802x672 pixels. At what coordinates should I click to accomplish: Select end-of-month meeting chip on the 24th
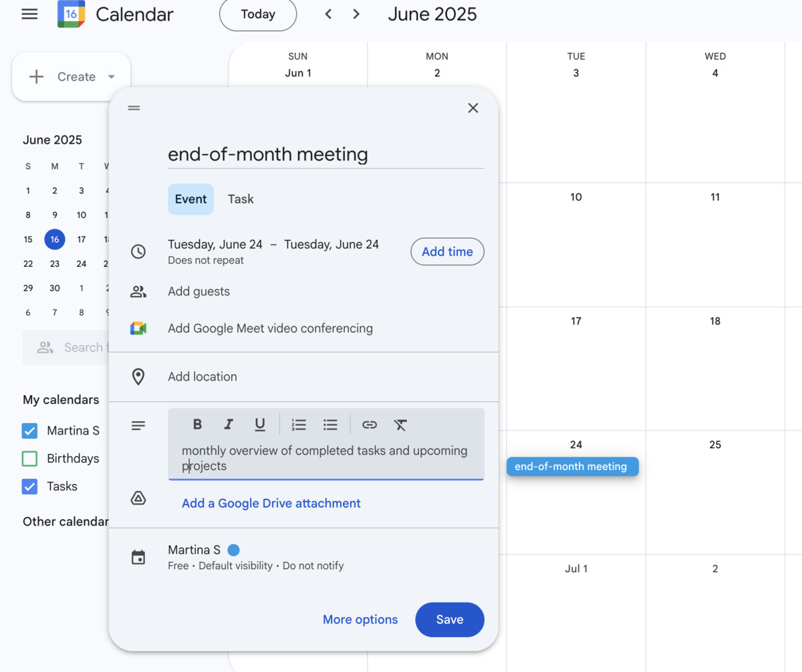573,467
